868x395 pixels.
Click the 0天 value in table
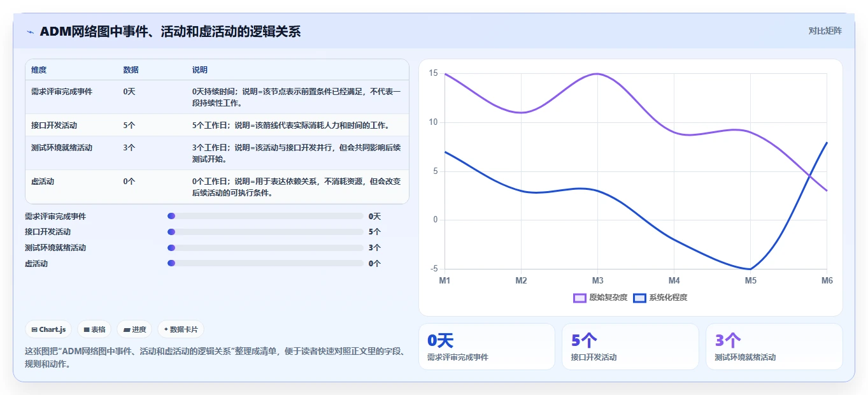coord(129,92)
